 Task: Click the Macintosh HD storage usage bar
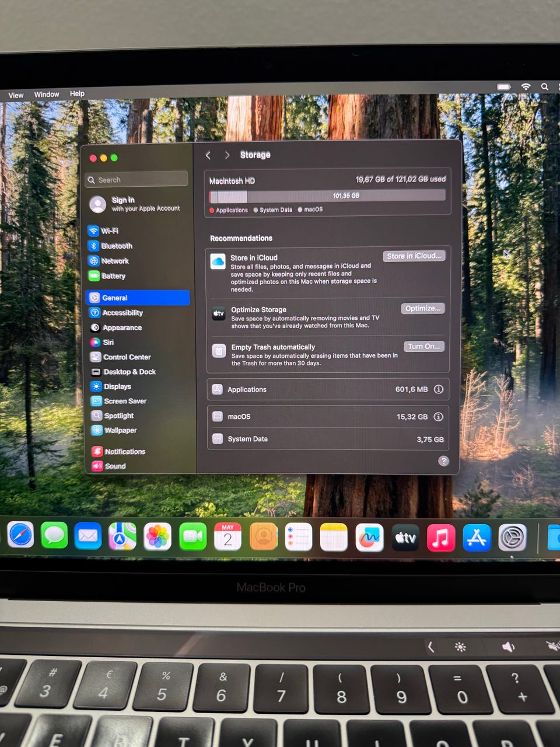(327, 196)
